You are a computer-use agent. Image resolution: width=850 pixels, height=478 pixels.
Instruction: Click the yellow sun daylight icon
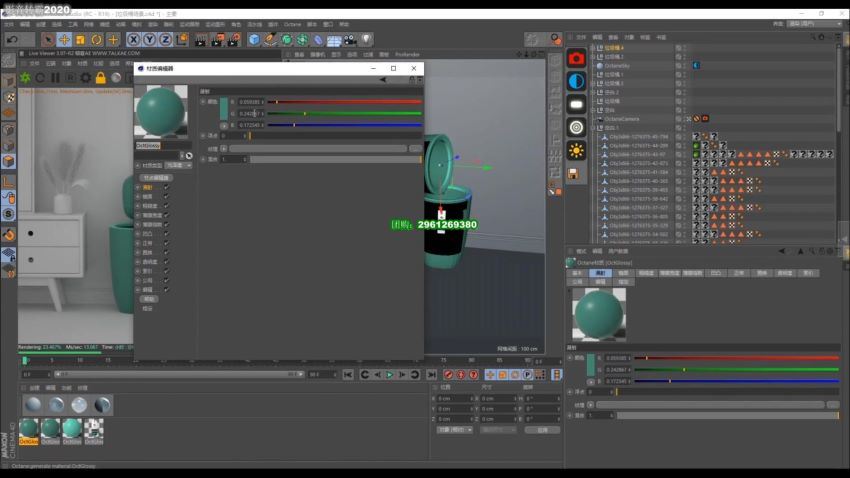(576, 150)
